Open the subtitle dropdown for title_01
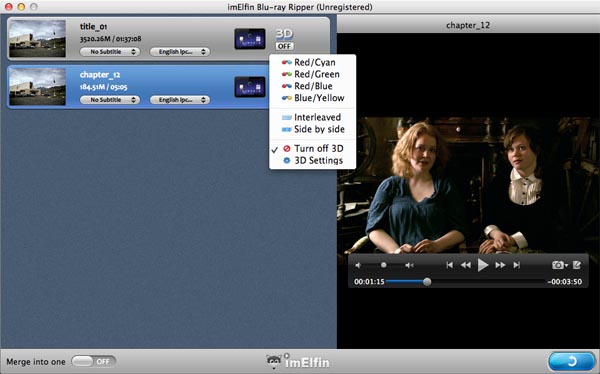The height and width of the screenshot is (374, 600). 110,52
